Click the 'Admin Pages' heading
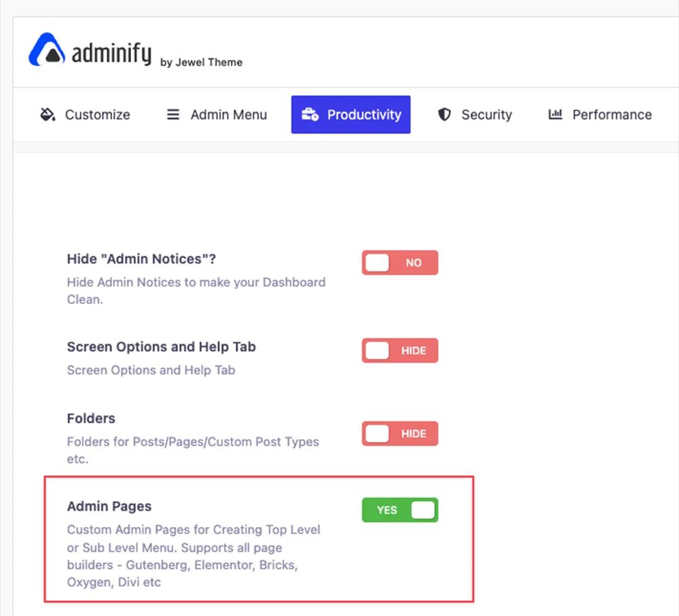679x616 pixels. tap(109, 507)
